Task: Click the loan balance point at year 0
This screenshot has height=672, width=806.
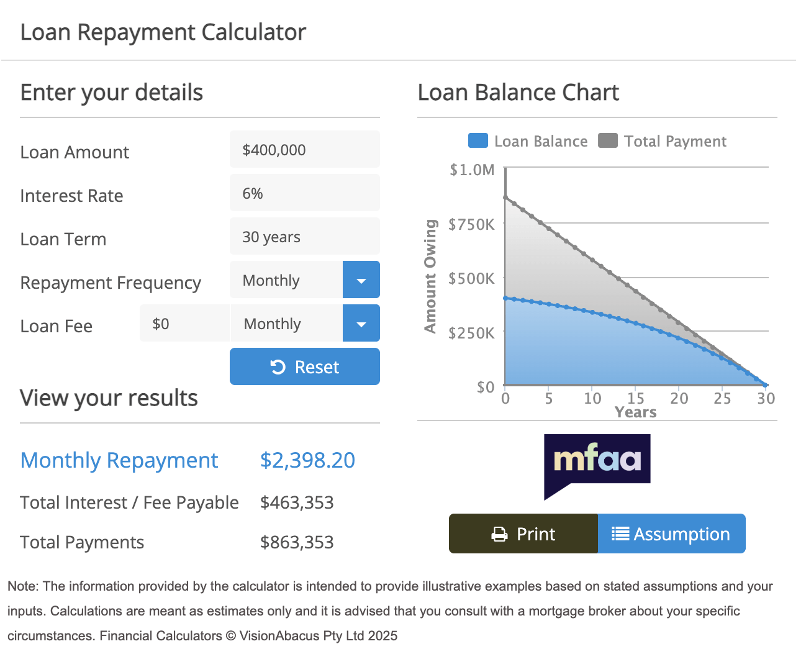Action: tap(506, 298)
